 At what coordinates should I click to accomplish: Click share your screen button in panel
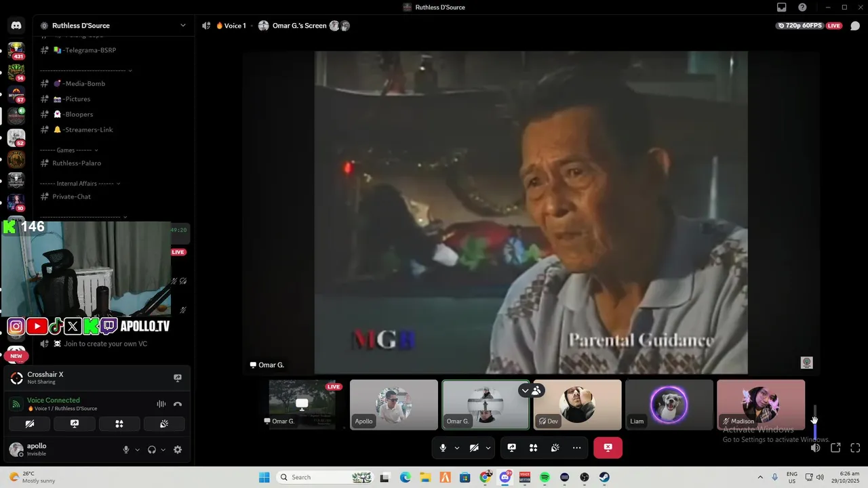(x=75, y=424)
